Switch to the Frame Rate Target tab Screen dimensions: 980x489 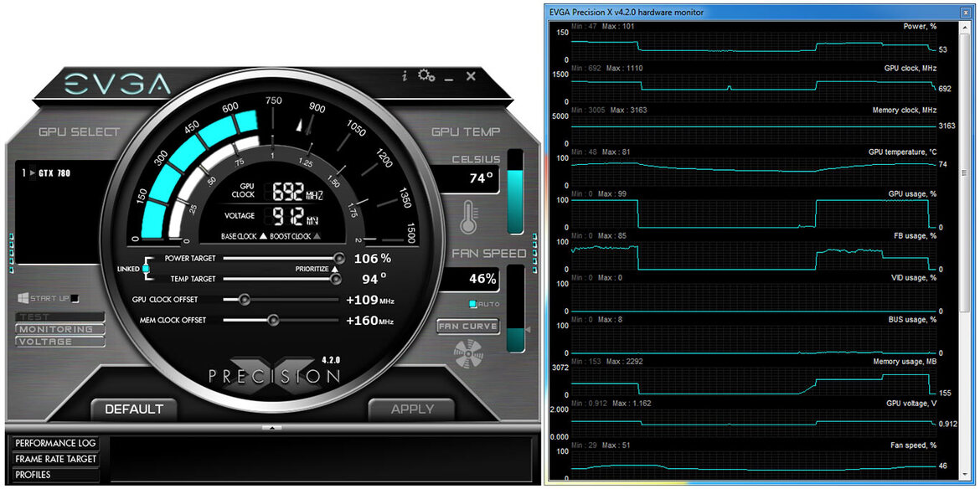pos(55,459)
